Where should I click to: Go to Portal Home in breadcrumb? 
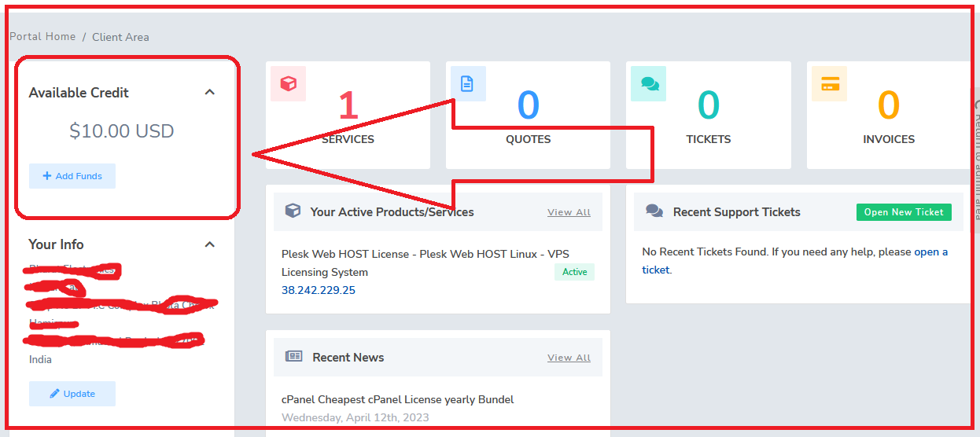point(42,37)
